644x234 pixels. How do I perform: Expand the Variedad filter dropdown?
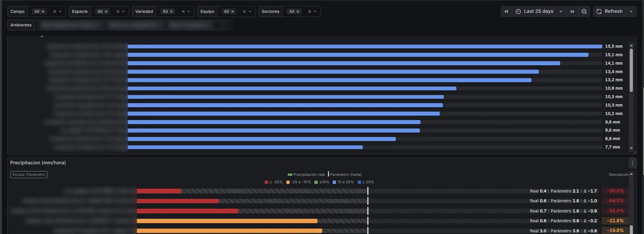coord(189,12)
